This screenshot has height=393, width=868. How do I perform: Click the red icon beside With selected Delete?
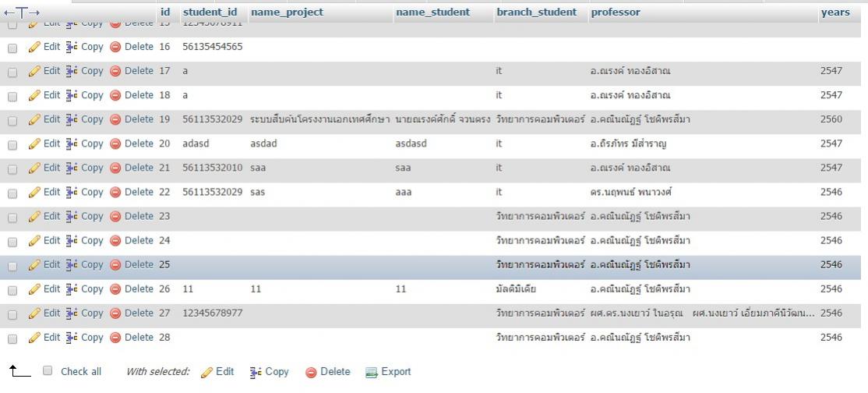(311, 373)
